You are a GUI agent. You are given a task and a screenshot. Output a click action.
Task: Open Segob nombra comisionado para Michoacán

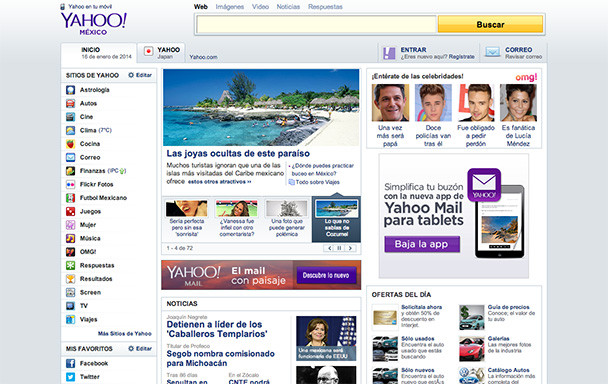point(221,358)
